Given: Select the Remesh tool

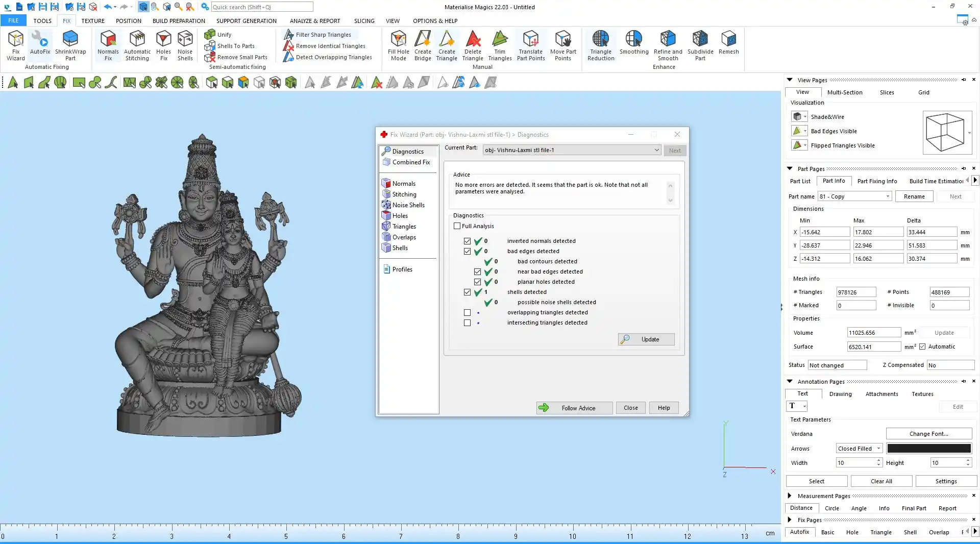Looking at the screenshot, I should tap(728, 43).
